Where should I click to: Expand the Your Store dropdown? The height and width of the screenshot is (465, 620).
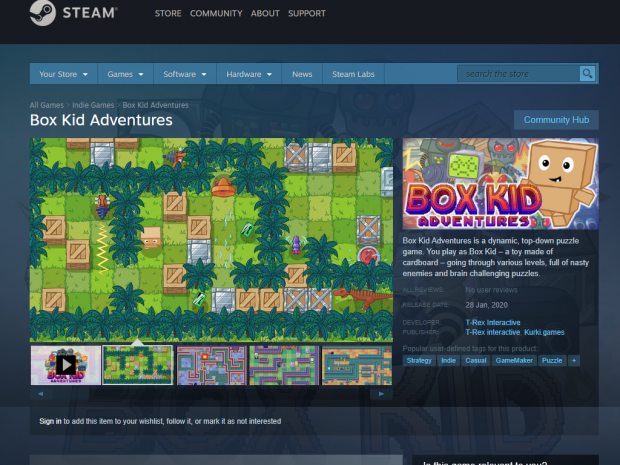click(x=63, y=74)
